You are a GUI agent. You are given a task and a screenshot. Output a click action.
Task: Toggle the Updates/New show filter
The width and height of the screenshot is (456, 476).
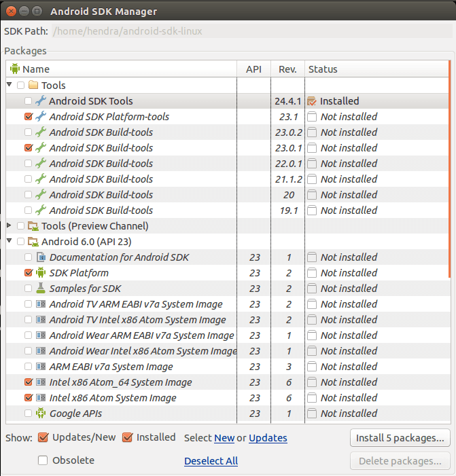43,437
